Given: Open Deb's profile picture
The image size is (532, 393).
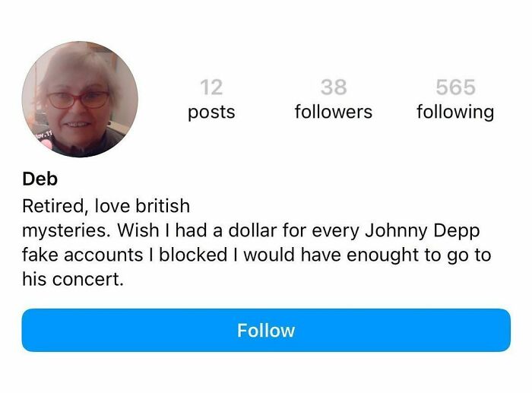Looking at the screenshot, I should point(80,99).
